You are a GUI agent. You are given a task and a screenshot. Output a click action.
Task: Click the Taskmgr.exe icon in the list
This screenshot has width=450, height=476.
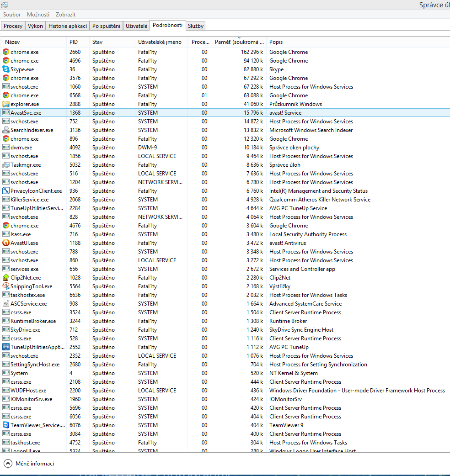(6, 165)
